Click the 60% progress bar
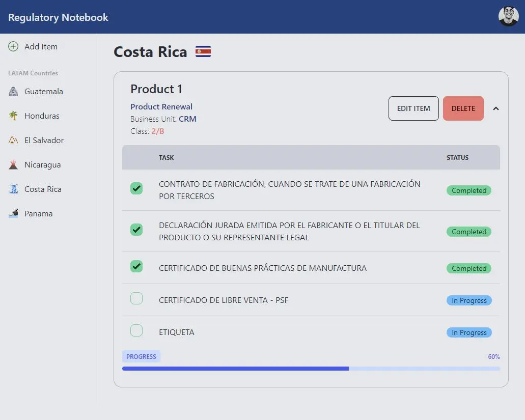 pyautogui.click(x=311, y=369)
